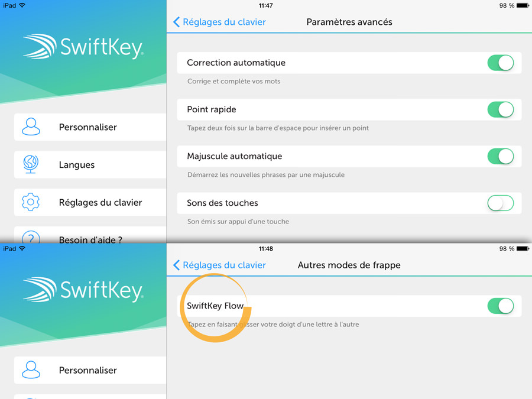Enable the Sons des touches switch
532x399 pixels.
click(501, 203)
